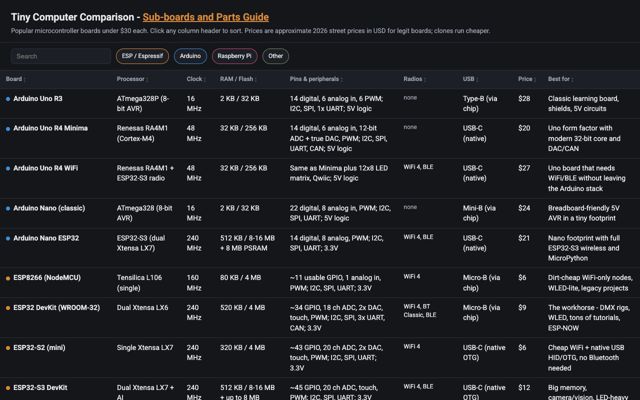Click into the Search field

(x=61, y=56)
